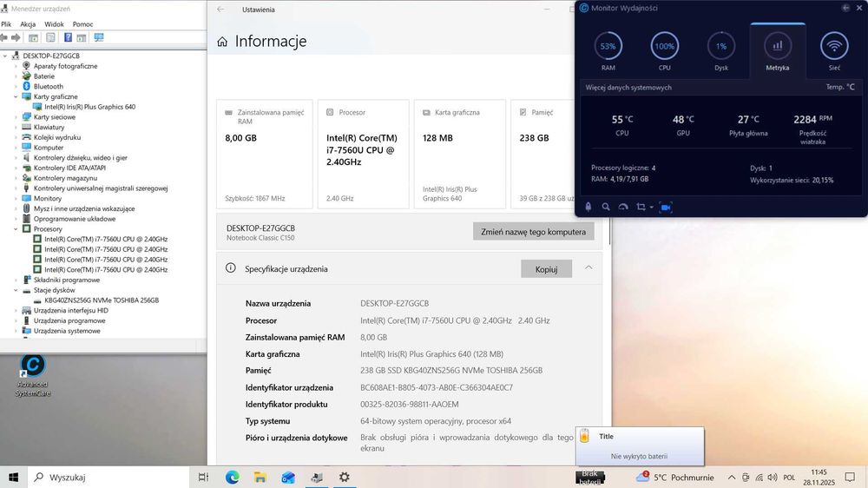
Task: Open File Explorer from the taskbar
Action: (x=260, y=477)
